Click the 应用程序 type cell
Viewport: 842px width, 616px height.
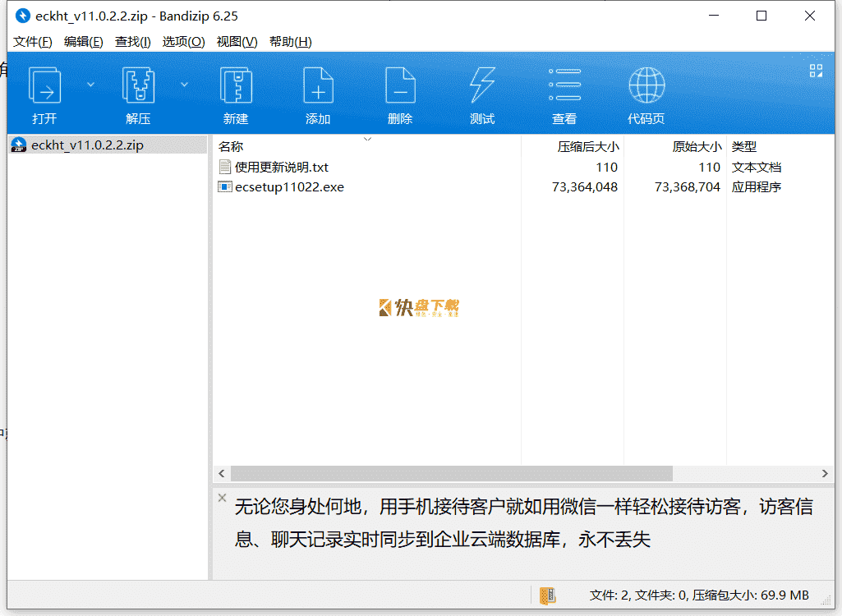point(756,187)
